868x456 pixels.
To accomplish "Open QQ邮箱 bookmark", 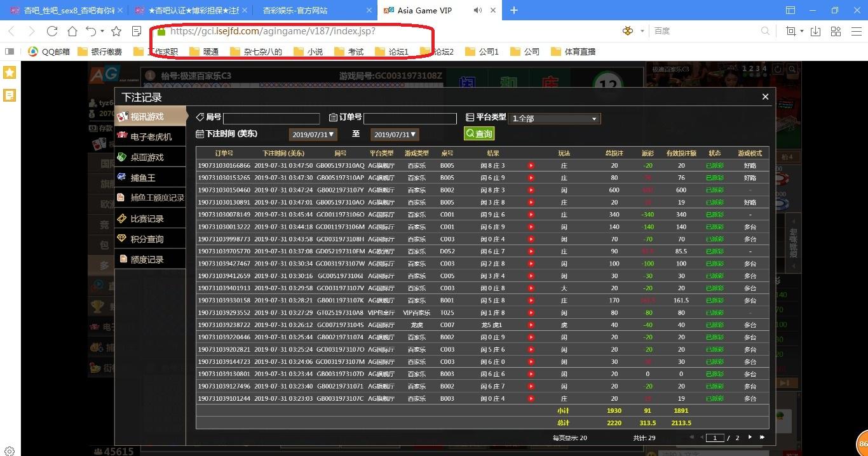I will coord(49,51).
